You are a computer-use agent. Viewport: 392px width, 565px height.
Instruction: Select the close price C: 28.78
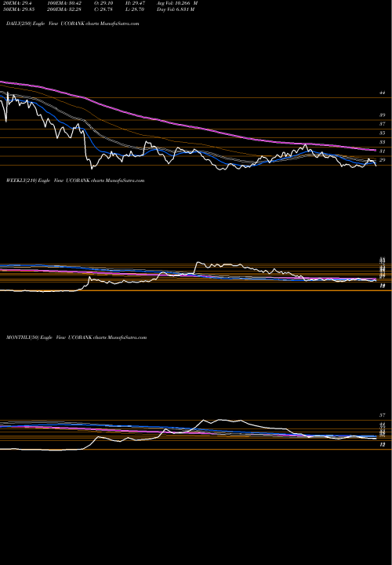click(x=103, y=9)
